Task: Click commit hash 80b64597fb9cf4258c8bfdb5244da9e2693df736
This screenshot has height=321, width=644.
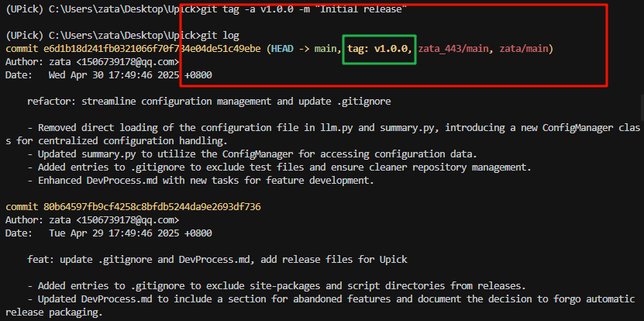Action: (x=152, y=207)
